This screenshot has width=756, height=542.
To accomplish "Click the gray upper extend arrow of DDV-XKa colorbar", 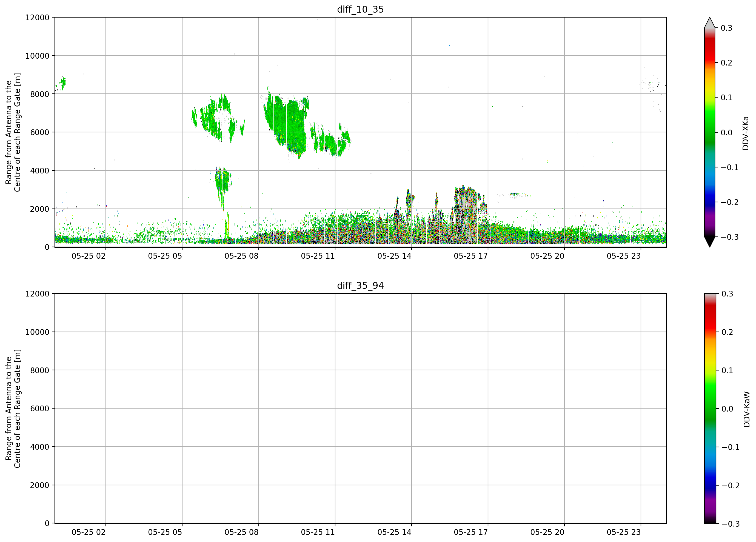I will [x=710, y=23].
